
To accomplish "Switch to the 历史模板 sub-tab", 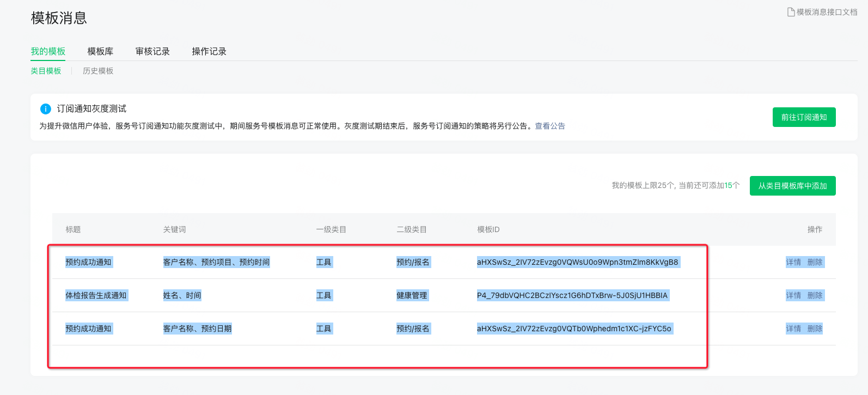I will click(98, 71).
